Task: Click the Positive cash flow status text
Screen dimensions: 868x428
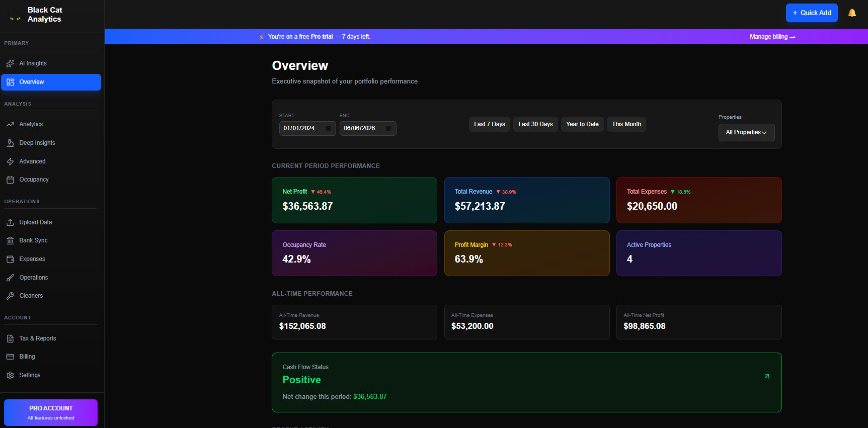Action: [301, 380]
